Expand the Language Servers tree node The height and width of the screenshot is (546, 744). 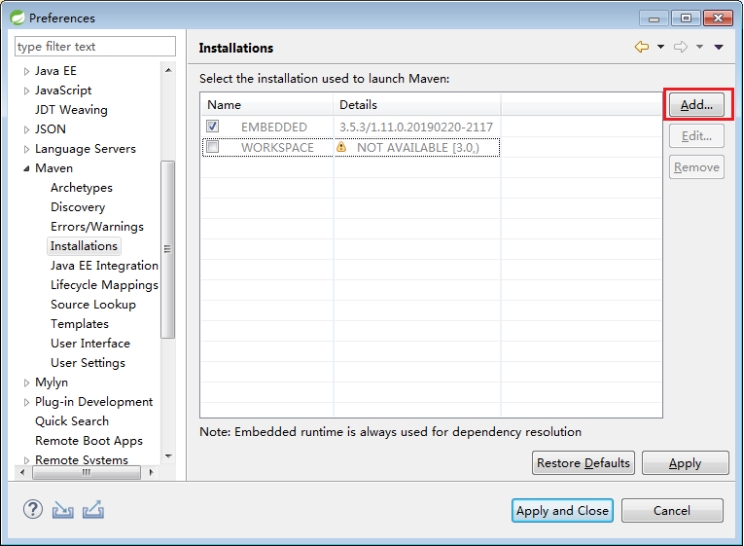point(27,149)
